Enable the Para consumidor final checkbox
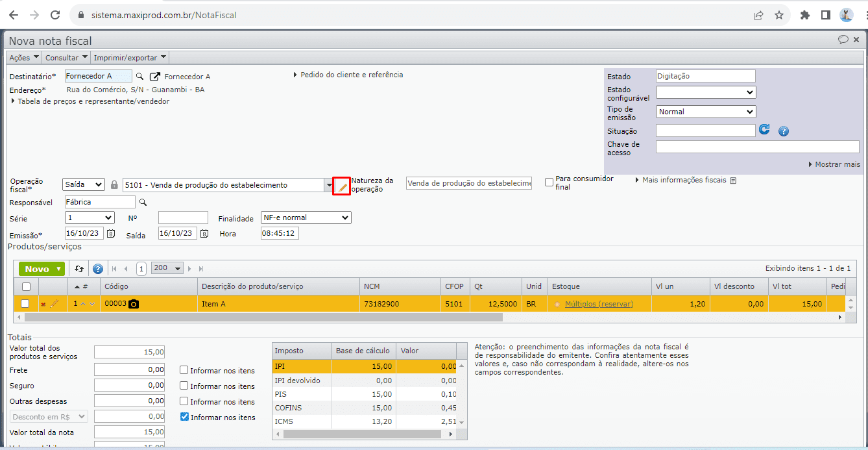Image resolution: width=868 pixels, height=450 pixels. (x=549, y=182)
